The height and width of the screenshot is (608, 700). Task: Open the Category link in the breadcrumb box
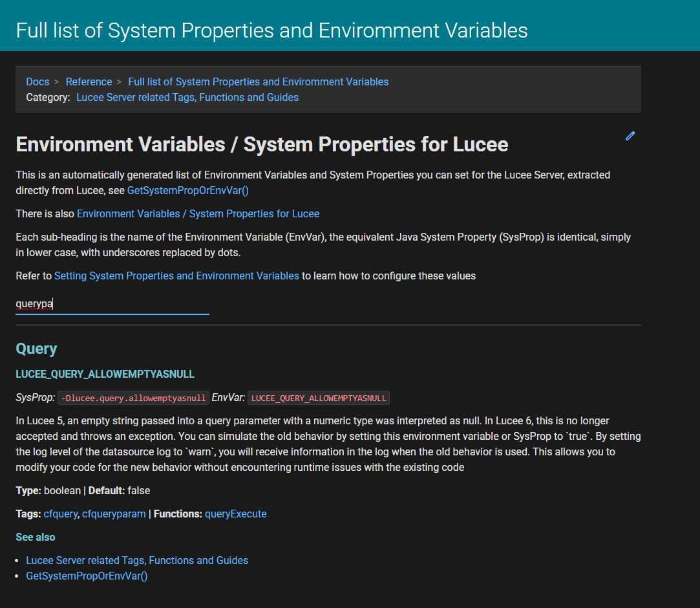(x=187, y=97)
